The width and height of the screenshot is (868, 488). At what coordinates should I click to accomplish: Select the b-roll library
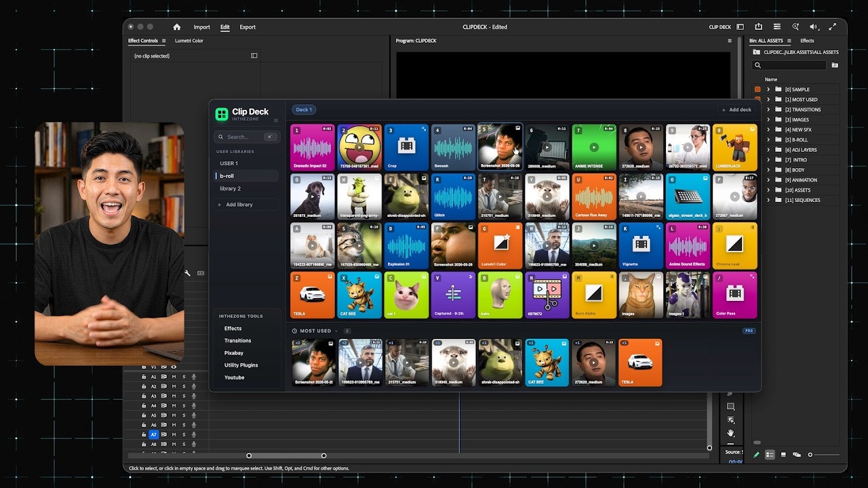247,176
